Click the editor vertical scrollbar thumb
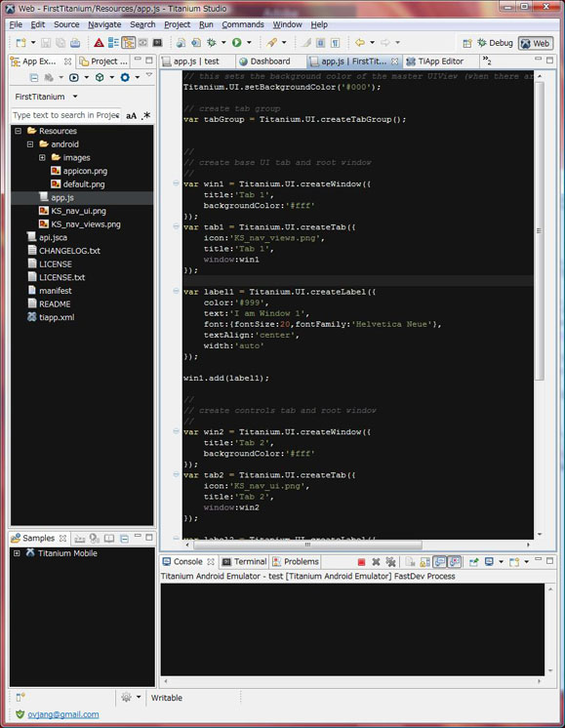 pos(539,230)
